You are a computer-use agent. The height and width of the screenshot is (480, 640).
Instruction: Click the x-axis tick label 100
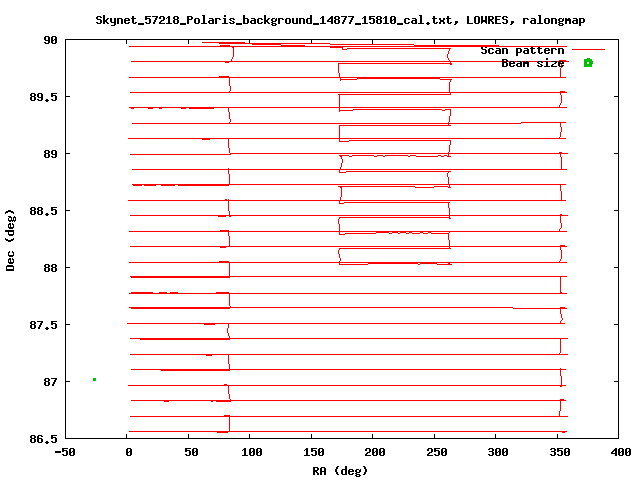click(x=252, y=452)
